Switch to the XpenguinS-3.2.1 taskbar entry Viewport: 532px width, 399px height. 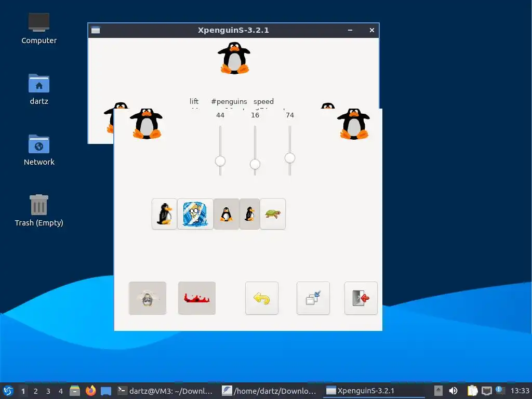click(373, 391)
